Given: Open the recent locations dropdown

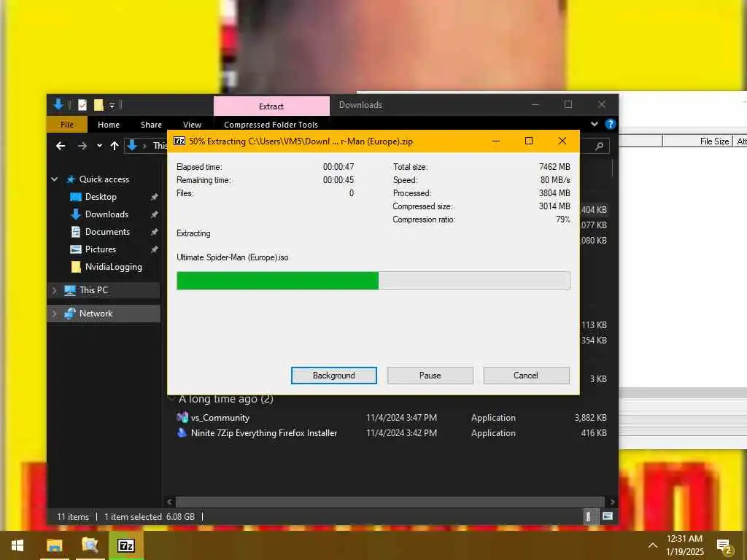Looking at the screenshot, I should tap(99, 146).
